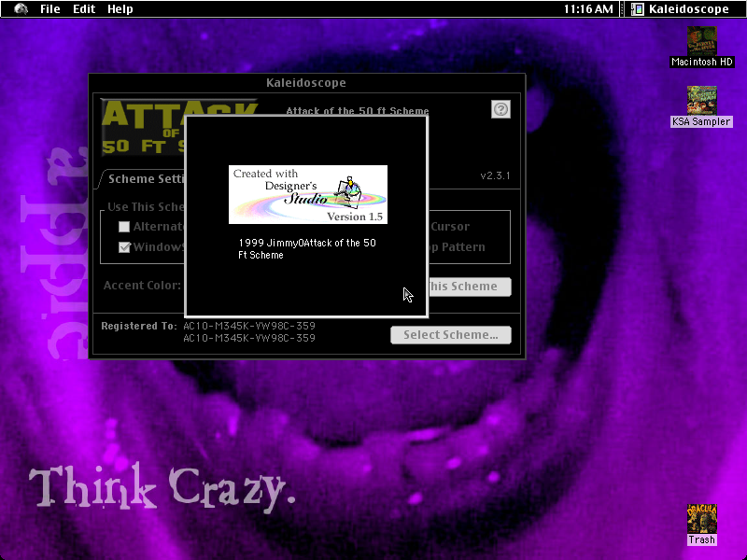Viewport: 747px width, 560px height.
Task: Click the question mark help button
Action: pos(500,109)
